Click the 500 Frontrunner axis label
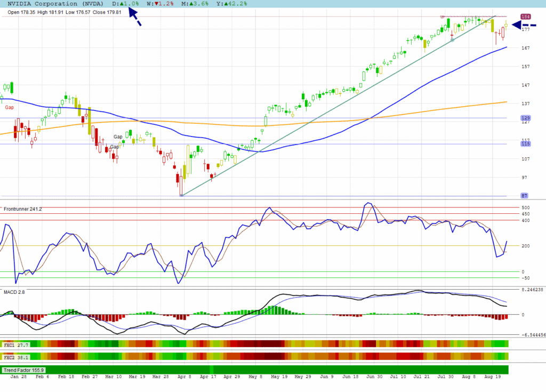Image resolution: width=546 pixels, height=392 pixels. coord(525,207)
